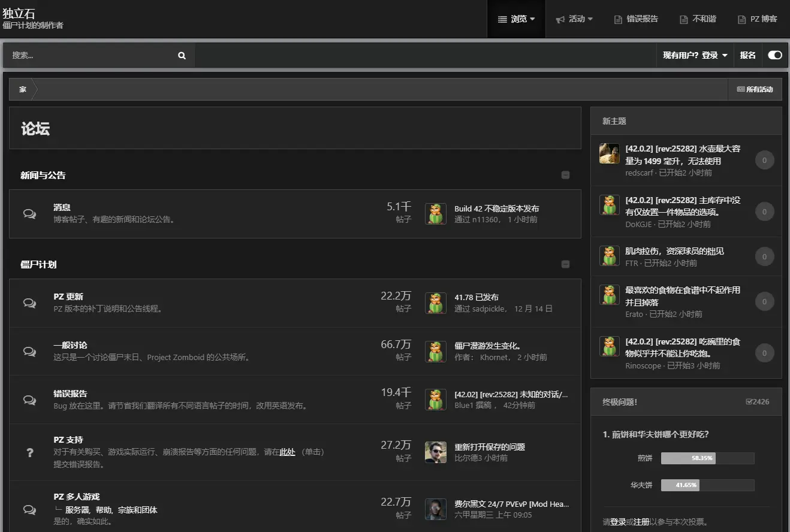Click the question mark icon beside PZ 支持
The image size is (790, 532).
(30, 452)
